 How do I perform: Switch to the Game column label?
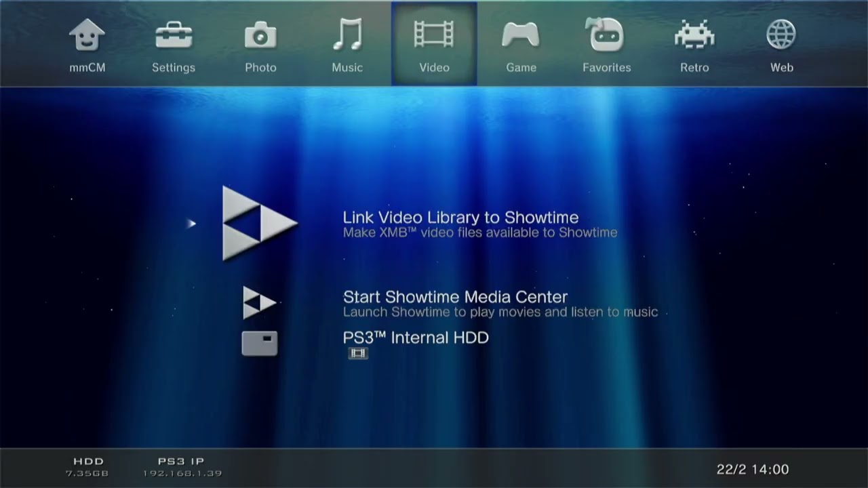click(521, 68)
